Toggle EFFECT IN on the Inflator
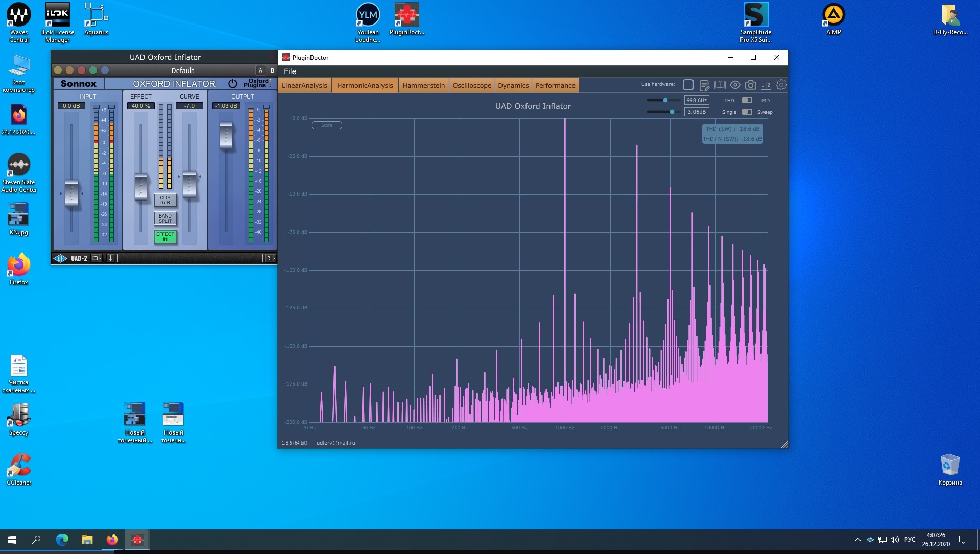The height and width of the screenshot is (554, 980). pyautogui.click(x=165, y=236)
